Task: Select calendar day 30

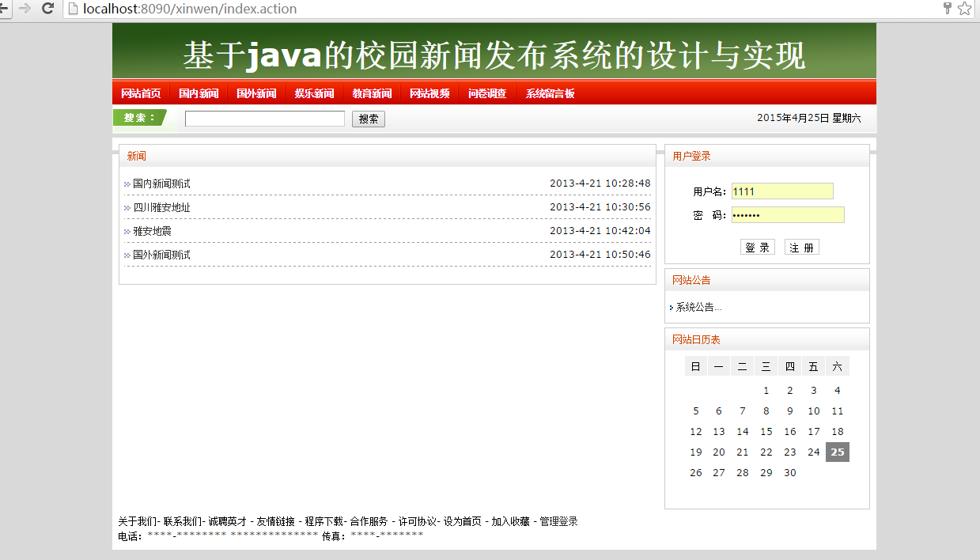Action: click(x=790, y=473)
